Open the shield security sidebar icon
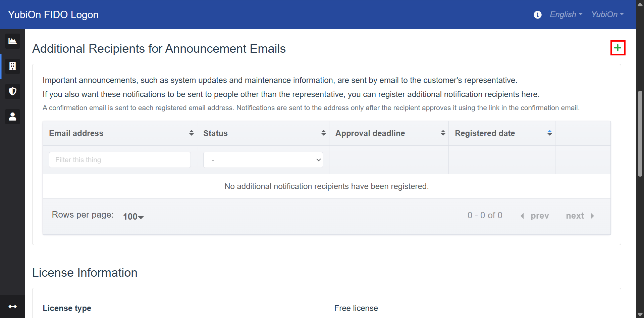This screenshot has width=644, height=318. point(12,91)
